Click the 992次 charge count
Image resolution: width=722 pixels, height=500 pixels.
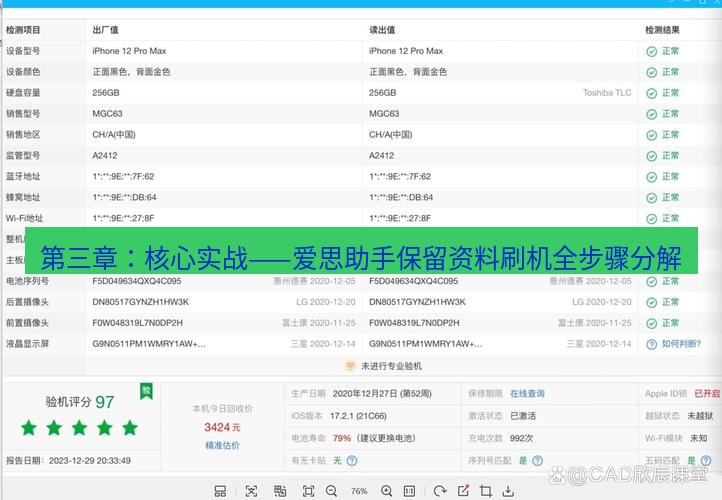point(521,438)
